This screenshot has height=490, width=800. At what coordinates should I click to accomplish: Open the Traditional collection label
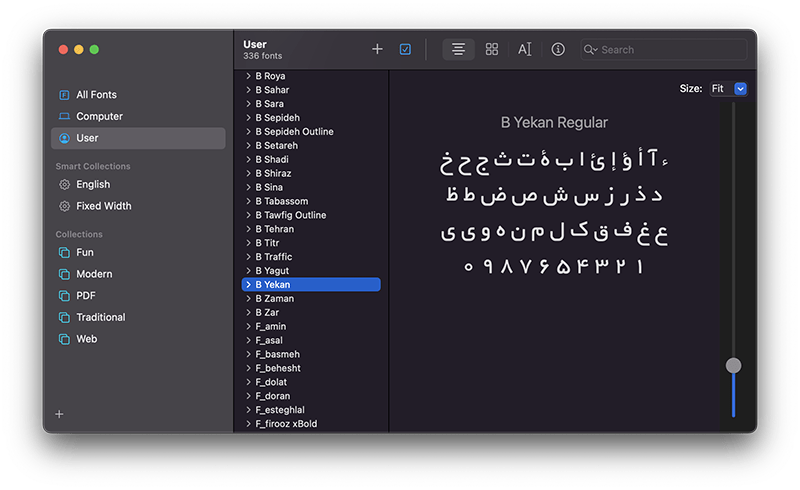coord(101,317)
